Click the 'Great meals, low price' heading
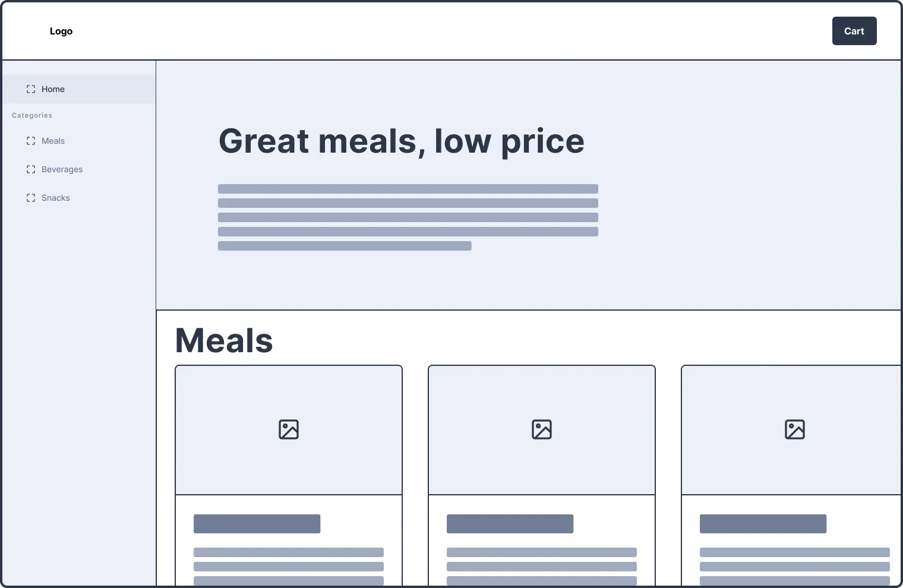 click(402, 141)
